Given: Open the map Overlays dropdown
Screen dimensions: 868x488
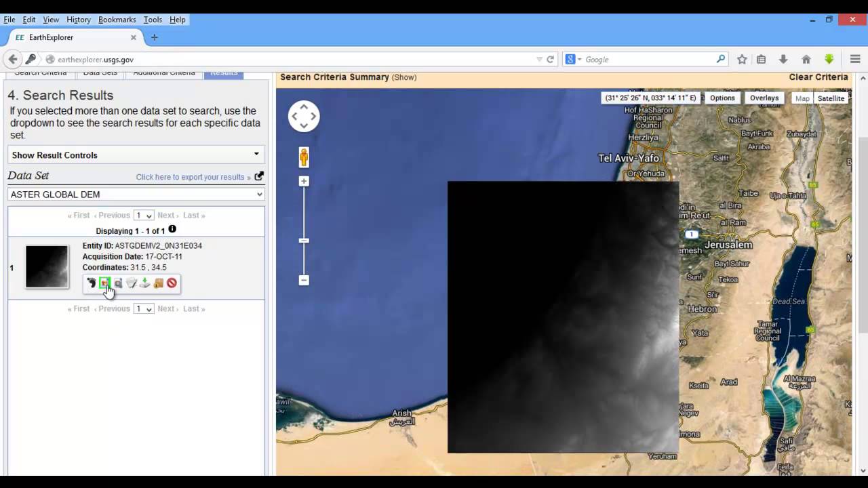Looking at the screenshot, I should 764,98.
